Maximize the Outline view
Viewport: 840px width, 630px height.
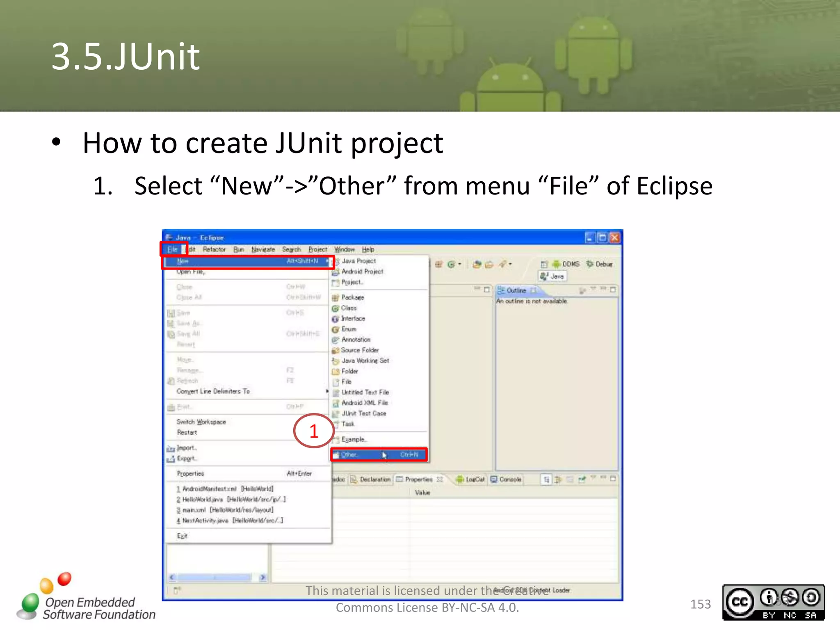pos(613,290)
